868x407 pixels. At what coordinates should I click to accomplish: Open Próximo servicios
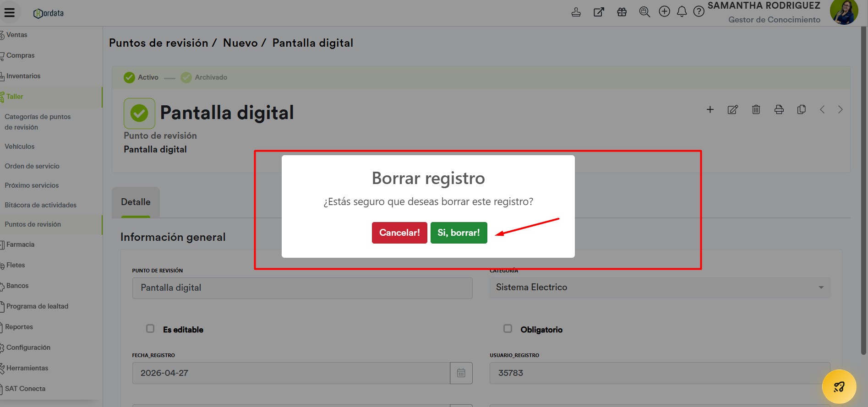[32, 185]
